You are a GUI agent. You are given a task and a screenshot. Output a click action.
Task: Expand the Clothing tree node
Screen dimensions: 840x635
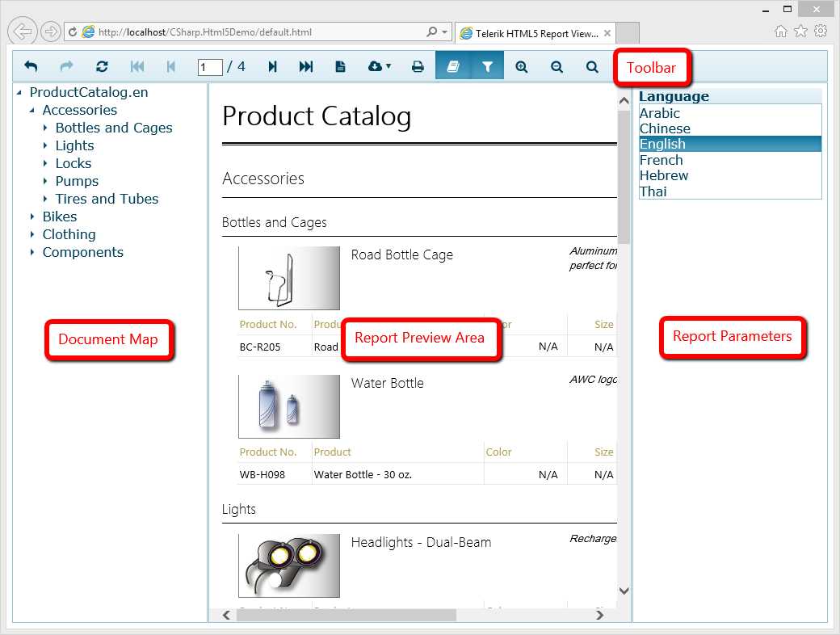pos(32,234)
